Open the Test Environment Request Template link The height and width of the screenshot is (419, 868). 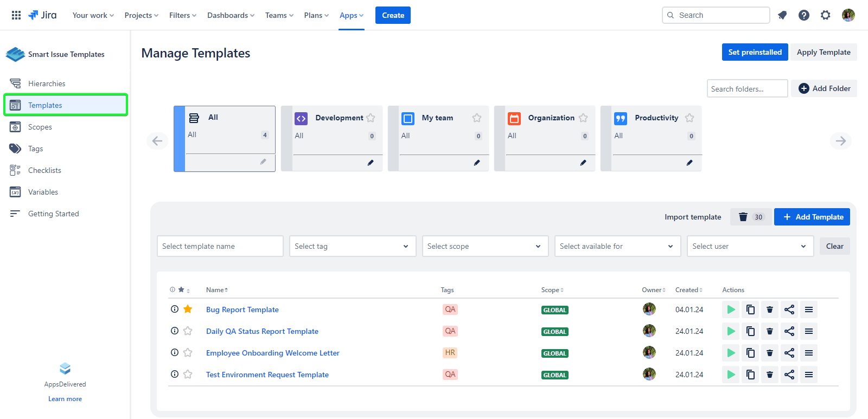point(267,375)
